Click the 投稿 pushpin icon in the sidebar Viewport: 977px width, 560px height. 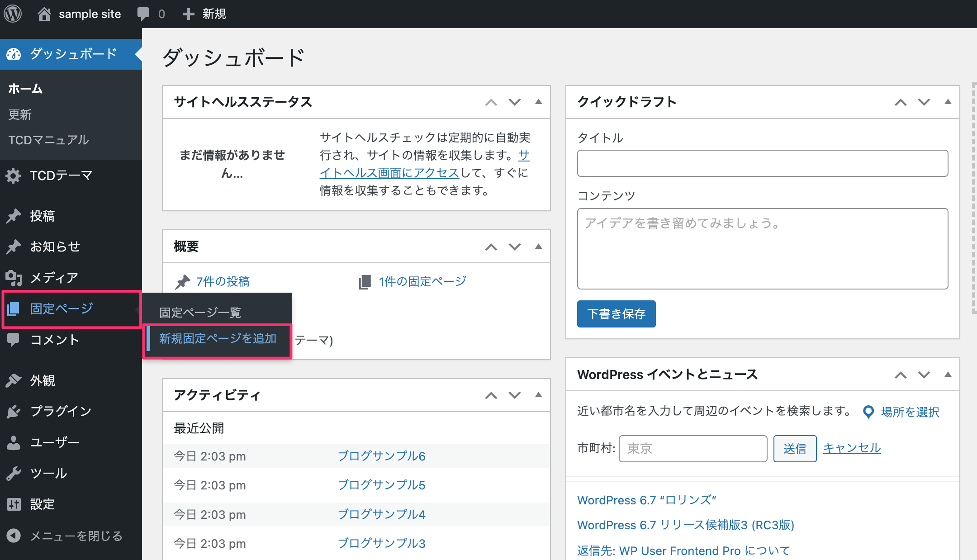click(x=14, y=216)
